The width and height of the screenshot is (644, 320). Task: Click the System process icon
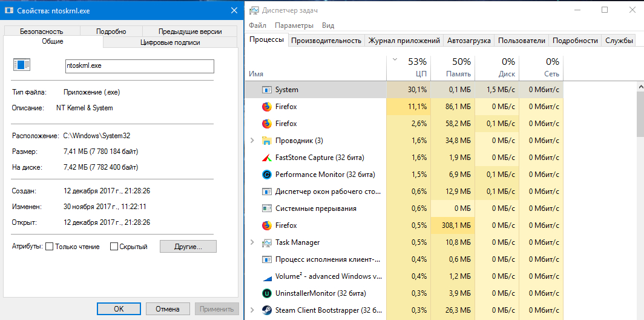(x=266, y=90)
